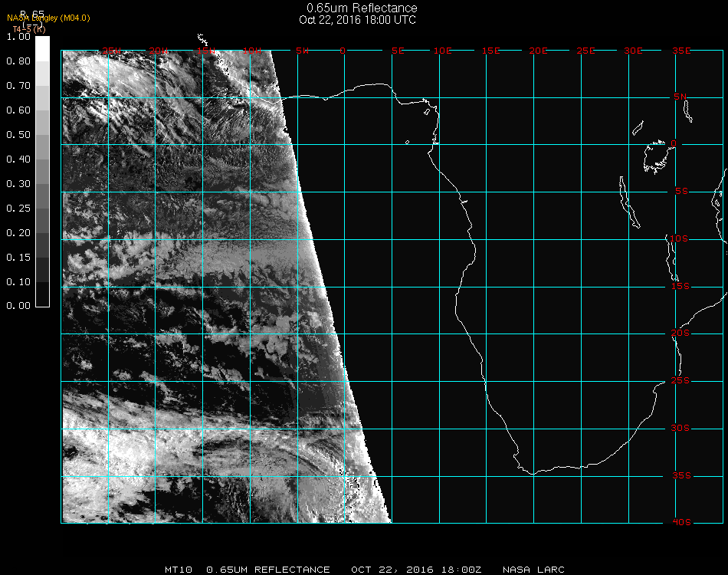This screenshot has width=728, height=575.
Task: Click the 20E longitude label
Action: pos(538,51)
